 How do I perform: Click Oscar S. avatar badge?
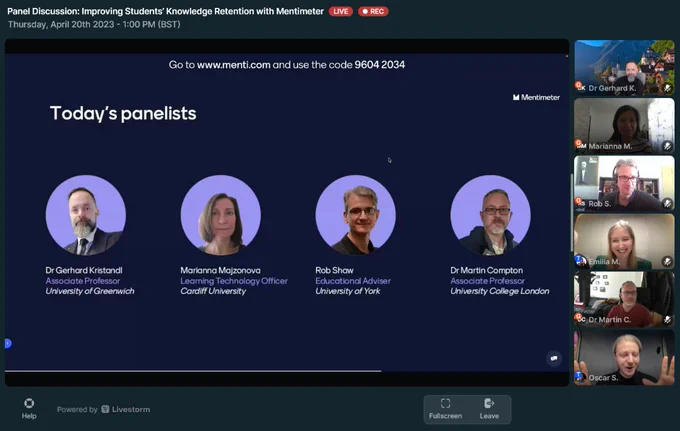coord(580,376)
